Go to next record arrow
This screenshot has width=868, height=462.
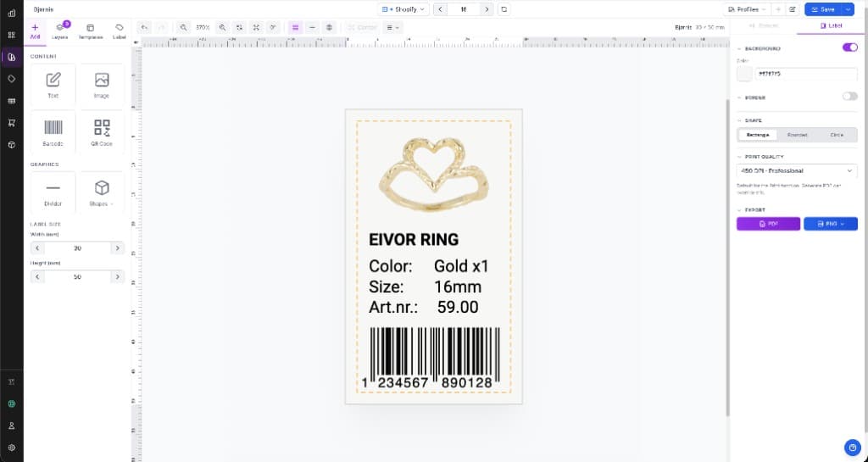coord(487,9)
